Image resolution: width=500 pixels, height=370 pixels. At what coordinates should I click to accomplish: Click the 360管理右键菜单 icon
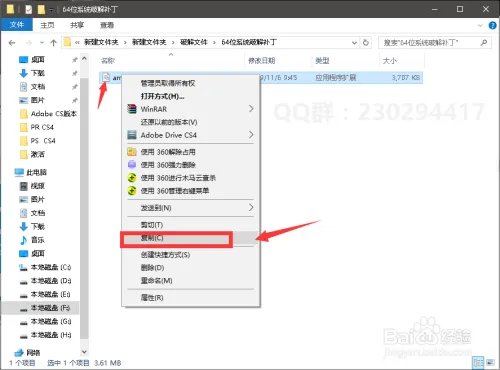pyautogui.click(x=132, y=191)
